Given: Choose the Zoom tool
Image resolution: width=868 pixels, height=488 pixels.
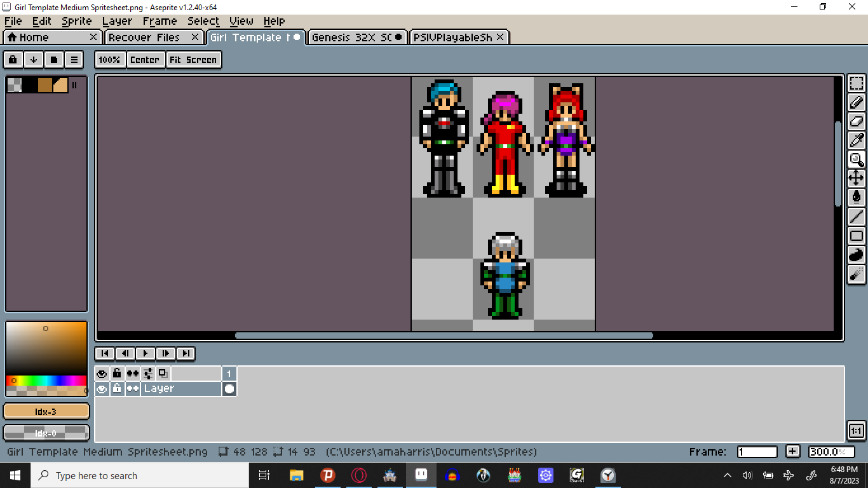Looking at the screenshot, I should coord(856,159).
